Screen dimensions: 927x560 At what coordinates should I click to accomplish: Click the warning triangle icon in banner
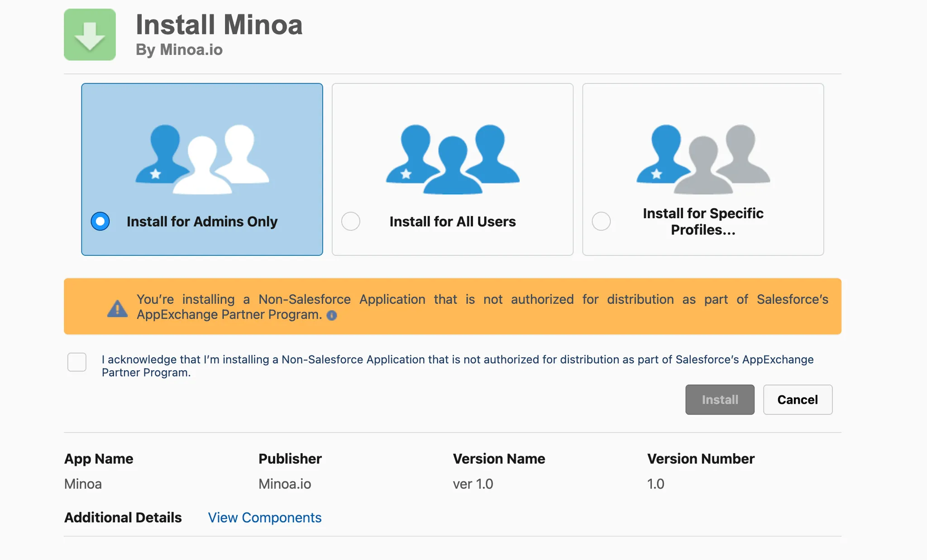pyautogui.click(x=117, y=309)
